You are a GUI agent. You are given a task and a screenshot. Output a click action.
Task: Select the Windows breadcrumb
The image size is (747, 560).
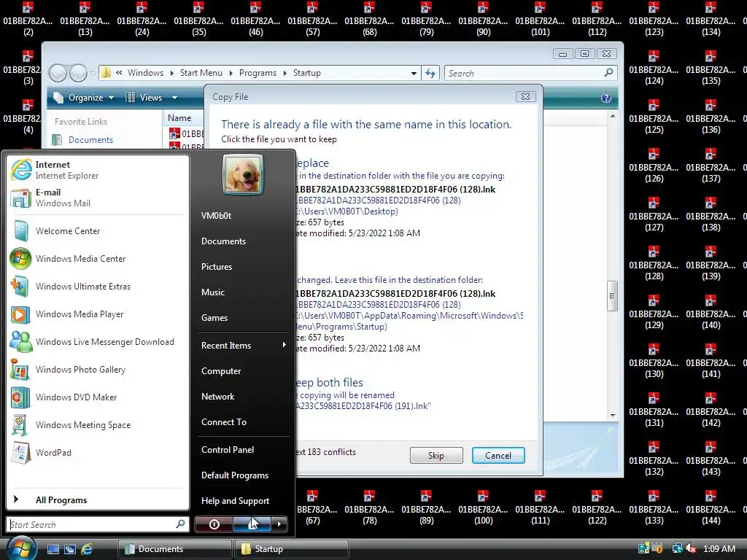145,73
